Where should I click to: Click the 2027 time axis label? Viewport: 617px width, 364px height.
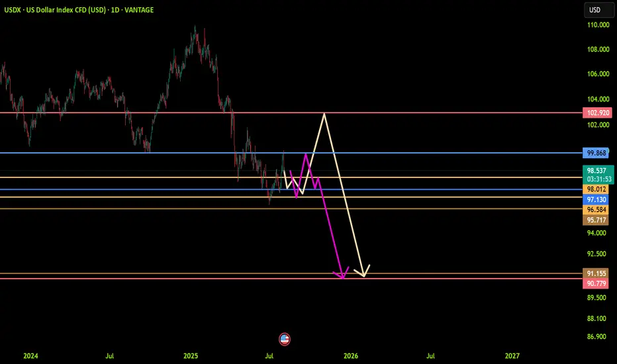(512, 356)
